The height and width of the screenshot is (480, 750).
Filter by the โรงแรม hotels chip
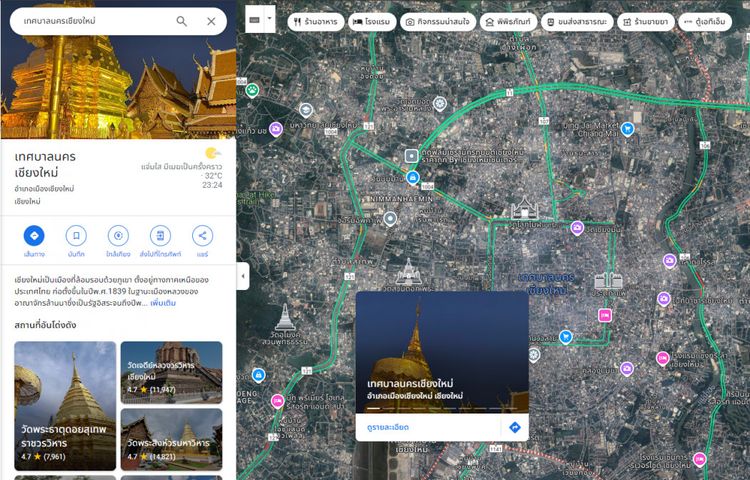click(372, 22)
